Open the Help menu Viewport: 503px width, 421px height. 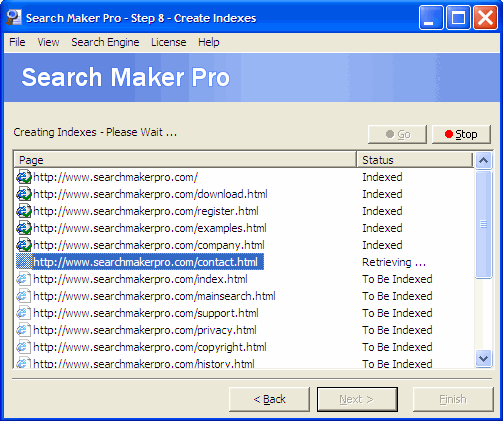209,42
